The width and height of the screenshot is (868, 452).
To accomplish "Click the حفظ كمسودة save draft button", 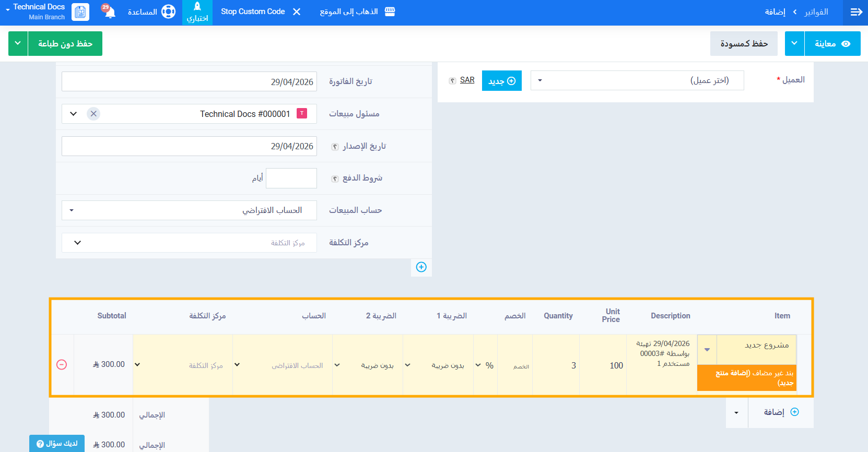I will click(x=744, y=43).
